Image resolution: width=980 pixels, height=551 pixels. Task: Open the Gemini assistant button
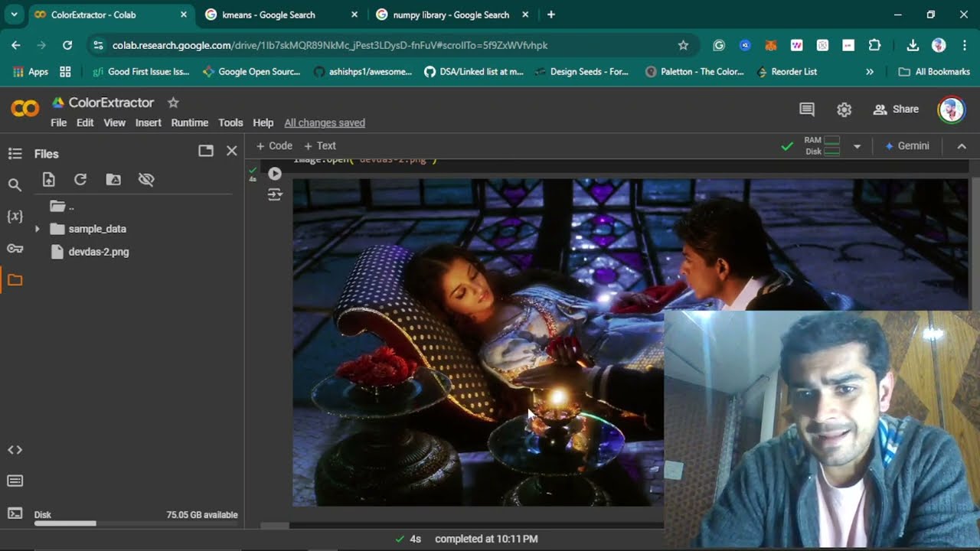[x=906, y=145]
